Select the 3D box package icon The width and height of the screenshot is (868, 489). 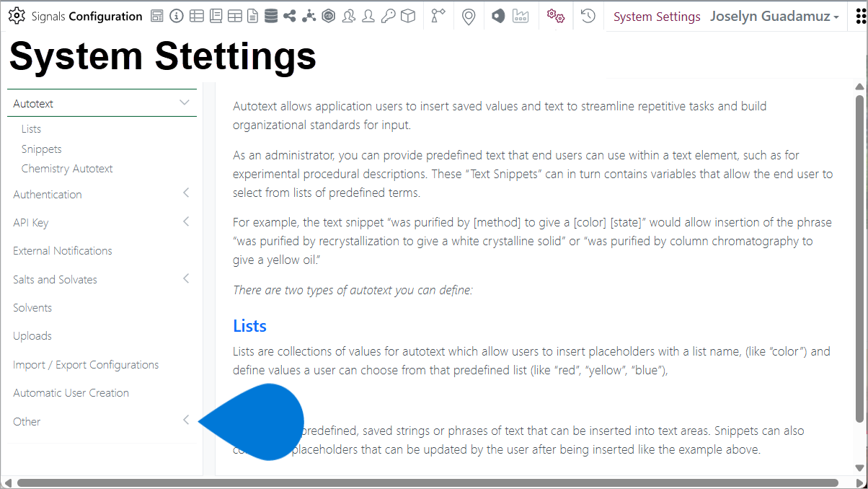tap(407, 16)
